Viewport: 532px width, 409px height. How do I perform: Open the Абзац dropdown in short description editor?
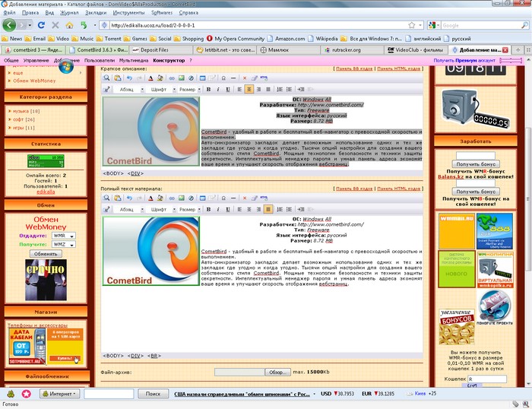(x=129, y=89)
